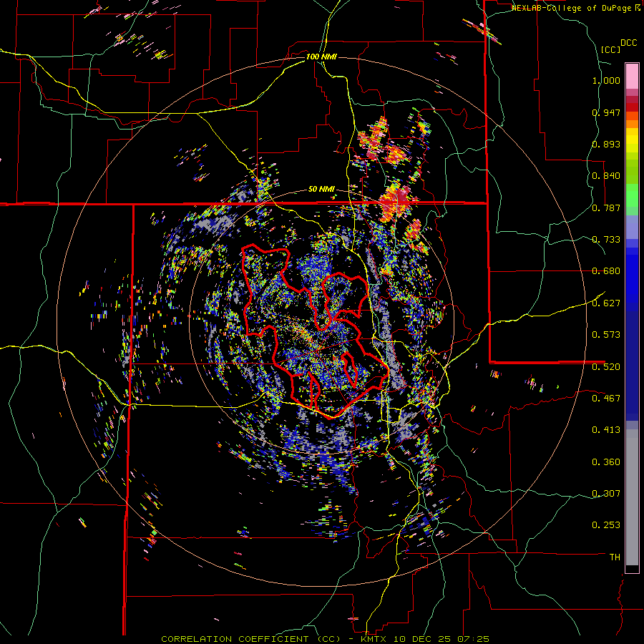This screenshot has height=644, width=644.
Task: Click the 0.360 scale label
Action: (x=606, y=462)
